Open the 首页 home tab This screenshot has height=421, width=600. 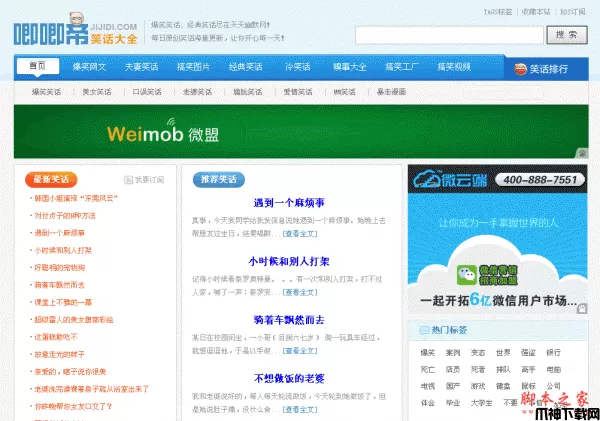[38, 66]
